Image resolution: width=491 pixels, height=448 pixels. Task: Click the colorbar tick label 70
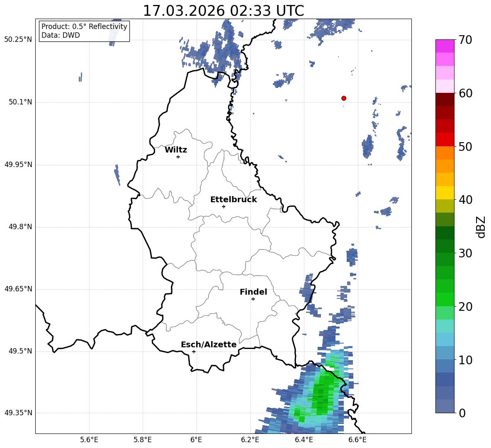click(465, 40)
